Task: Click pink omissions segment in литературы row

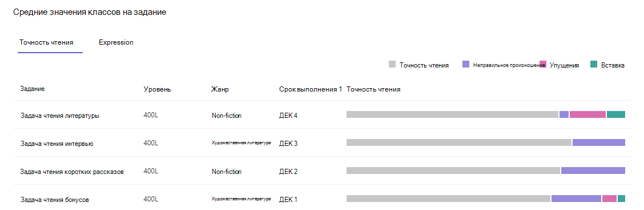Action: click(587, 114)
